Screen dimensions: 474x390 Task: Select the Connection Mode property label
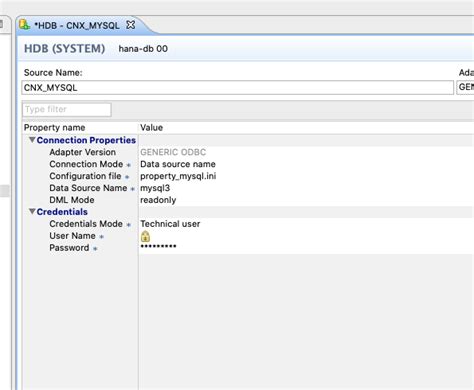tap(86, 164)
